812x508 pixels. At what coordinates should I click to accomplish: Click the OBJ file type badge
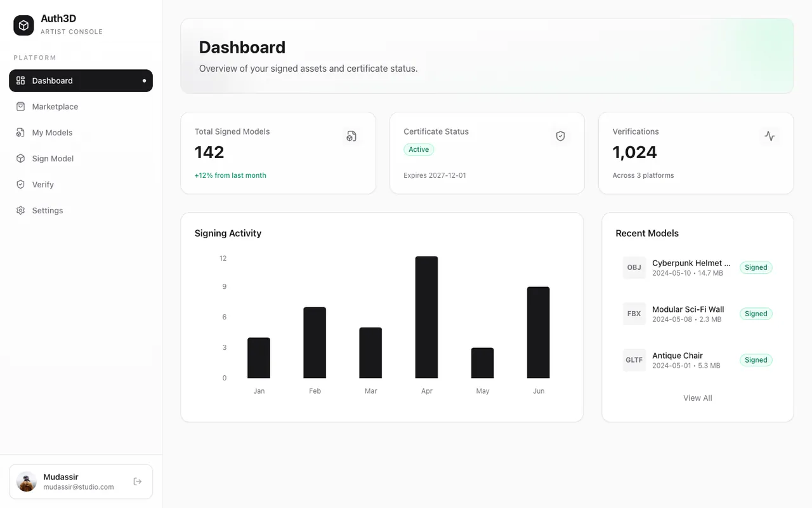tap(634, 267)
